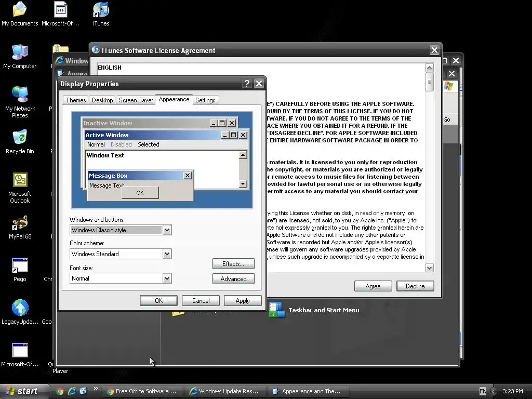Screen dimensions: 532x399
Task: Expand hidden system tray icons arrow
Action: pyautogui.click(x=494, y=391)
